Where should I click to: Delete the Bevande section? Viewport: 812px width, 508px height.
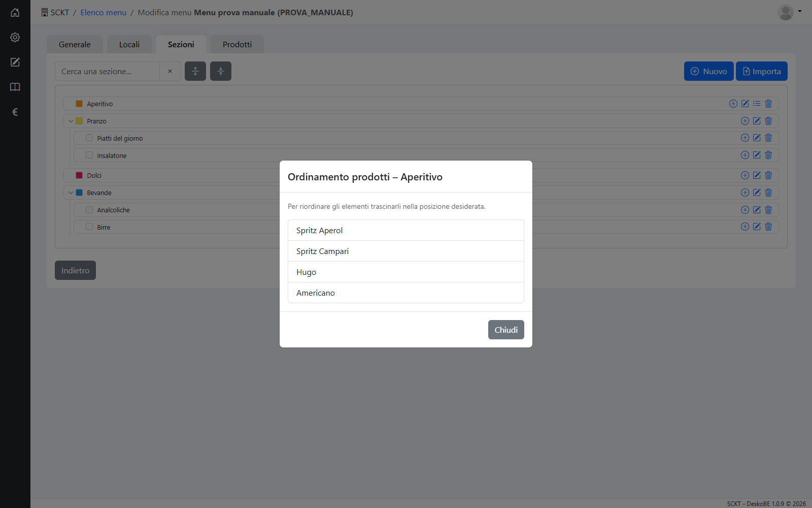pyautogui.click(x=768, y=193)
